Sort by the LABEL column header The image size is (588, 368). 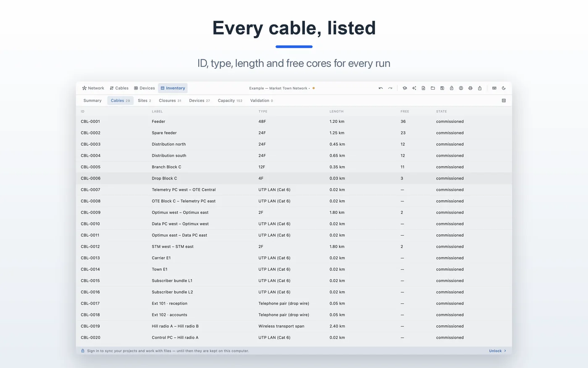pyautogui.click(x=157, y=111)
